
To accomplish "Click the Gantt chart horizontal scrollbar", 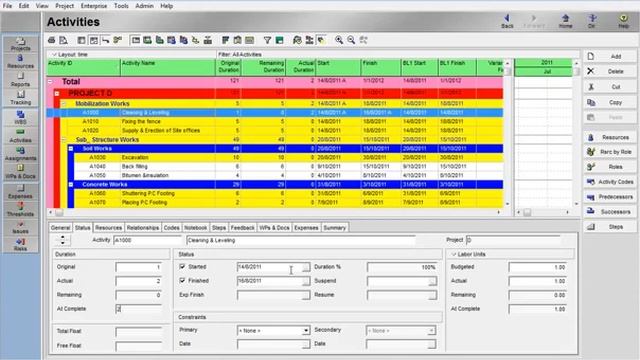I will (x=543, y=212).
